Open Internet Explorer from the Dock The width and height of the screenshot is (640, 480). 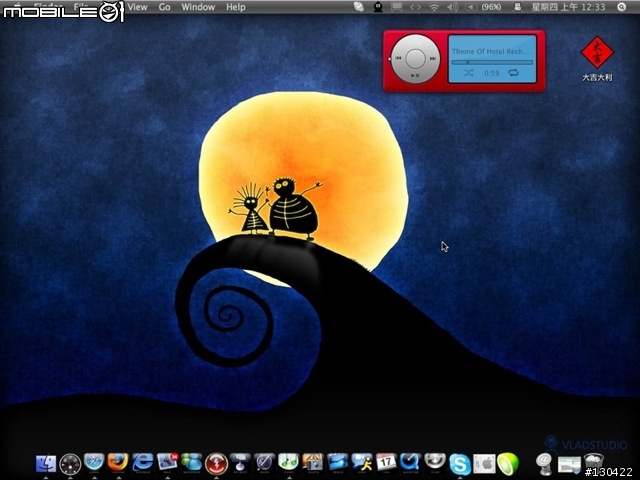(x=142, y=463)
